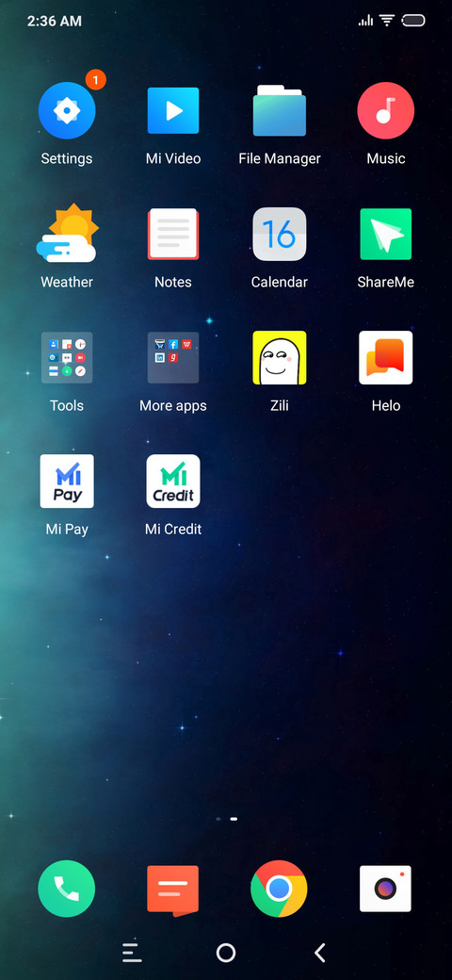Tap the Wi-Fi signal icon
This screenshot has width=452, height=980.
pyautogui.click(x=387, y=21)
